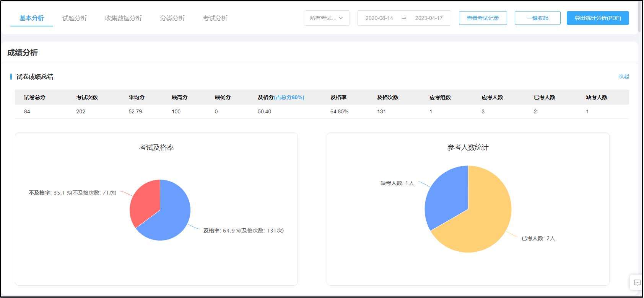
Task: Click the 一键收起 button
Action: point(537,18)
